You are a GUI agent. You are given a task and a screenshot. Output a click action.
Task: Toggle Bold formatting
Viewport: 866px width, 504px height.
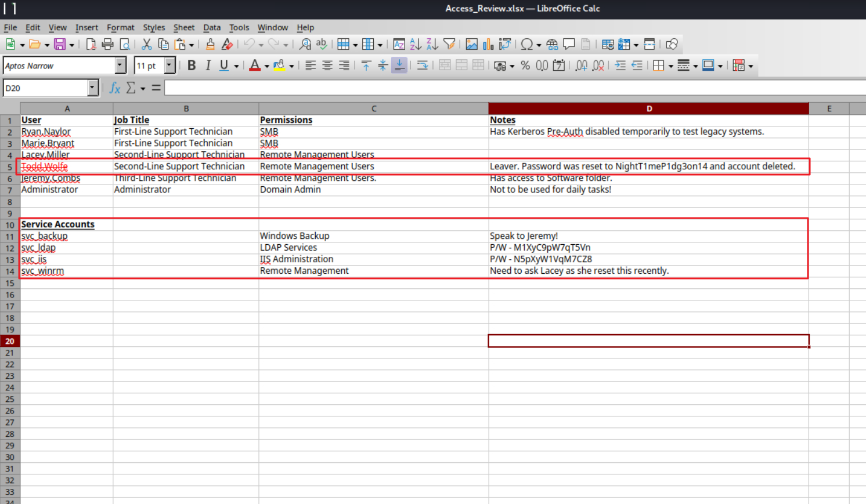(192, 66)
